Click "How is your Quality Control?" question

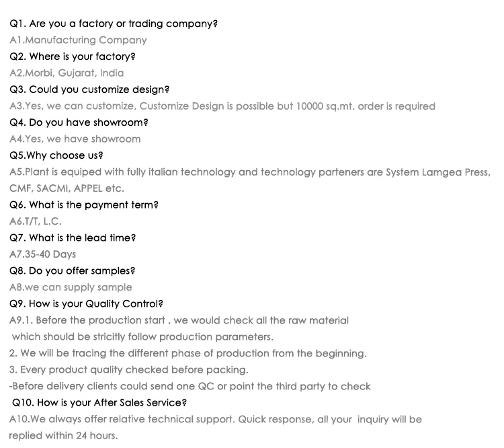pos(87,303)
